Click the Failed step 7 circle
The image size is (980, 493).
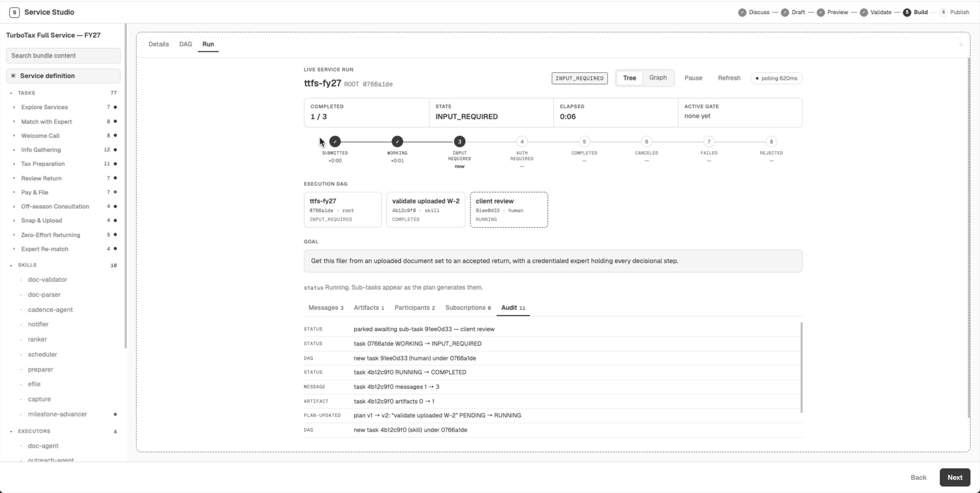click(x=709, y=142)
